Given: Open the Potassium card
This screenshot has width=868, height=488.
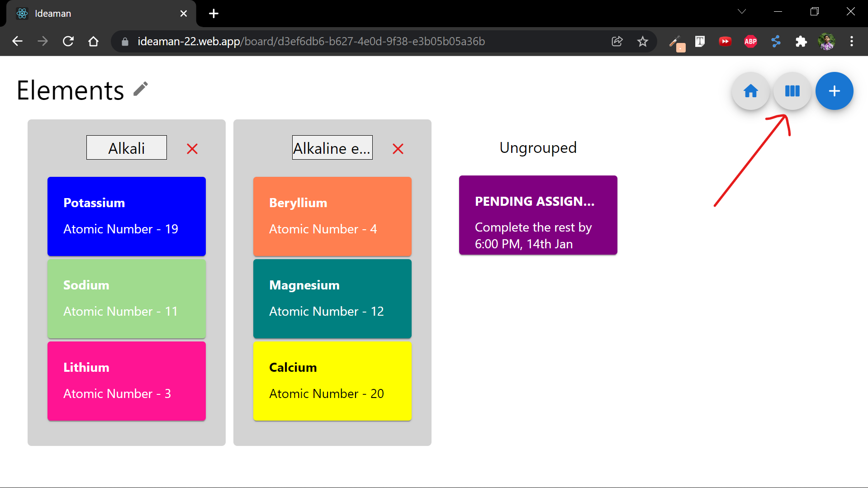Looking at the screenshot, I should pyautogui.click(x=127, y=216).
